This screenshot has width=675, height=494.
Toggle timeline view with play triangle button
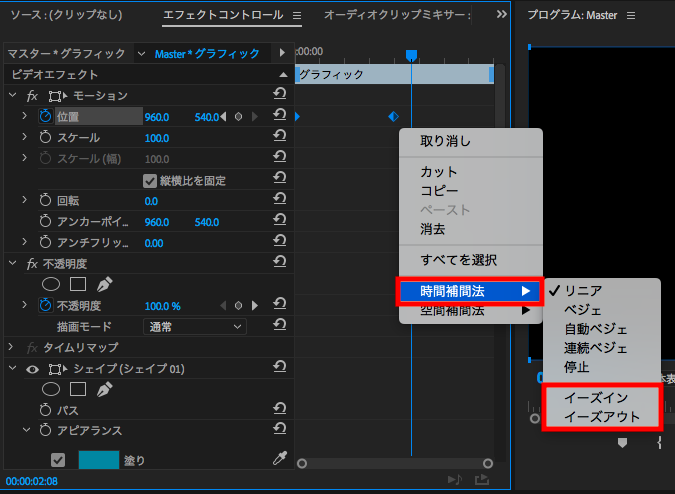282,52
